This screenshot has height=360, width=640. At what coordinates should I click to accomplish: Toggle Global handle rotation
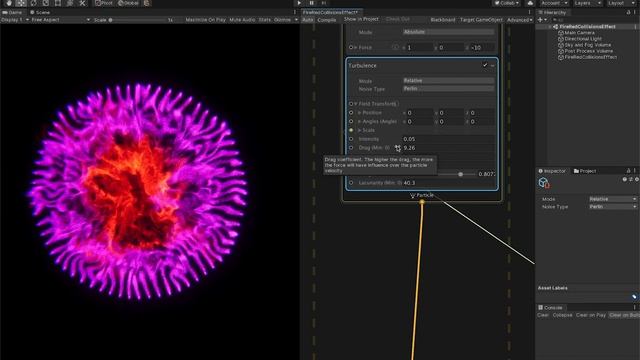[128, 3]
